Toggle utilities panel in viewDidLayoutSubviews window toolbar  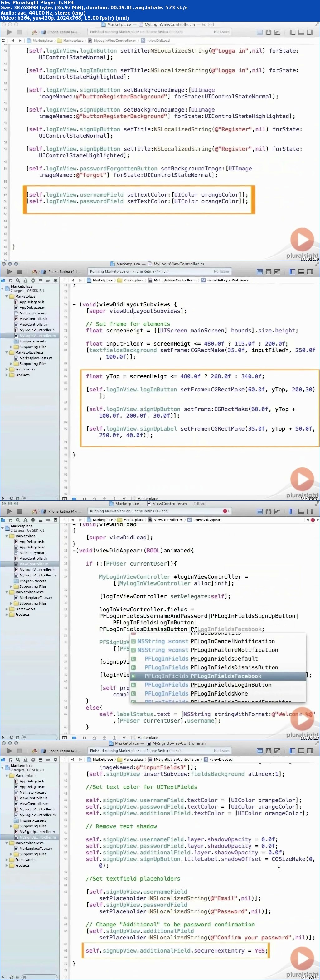[310, 272]
